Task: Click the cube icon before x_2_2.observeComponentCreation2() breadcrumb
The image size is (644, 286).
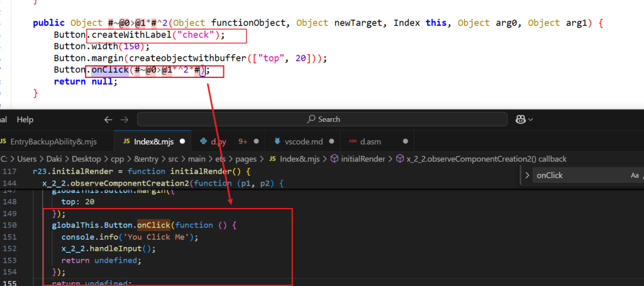Action: click(x=399, y=159)
